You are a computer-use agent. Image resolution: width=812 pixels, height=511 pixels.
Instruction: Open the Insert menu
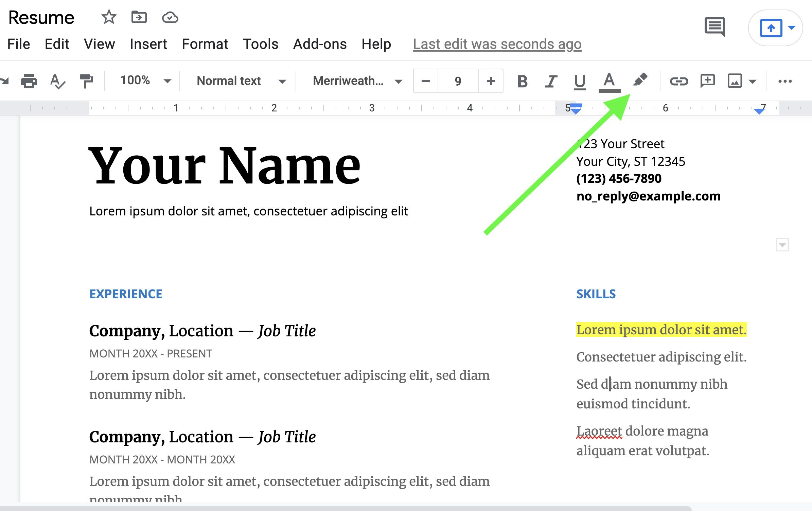(148, 44)
